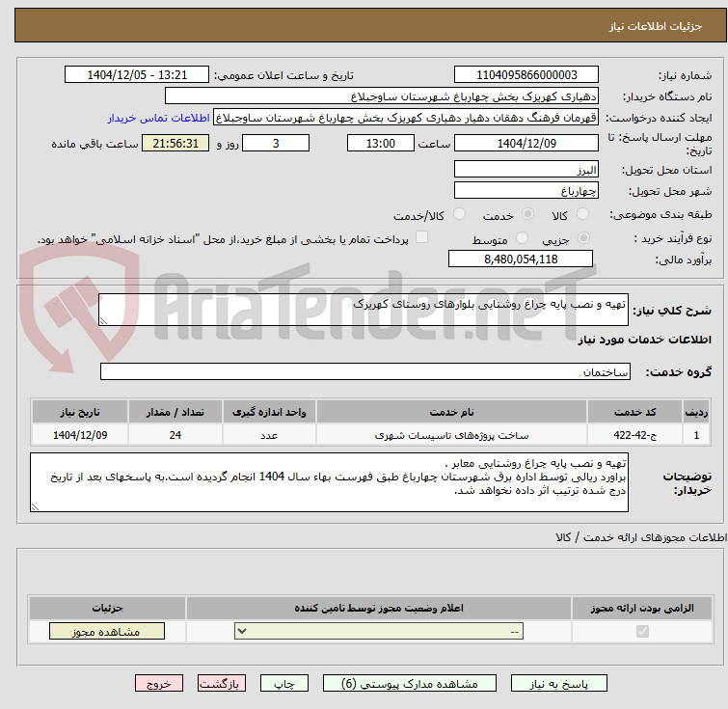
Task: Click the تعداد / مقدار column header
Action: coord(175,412)
